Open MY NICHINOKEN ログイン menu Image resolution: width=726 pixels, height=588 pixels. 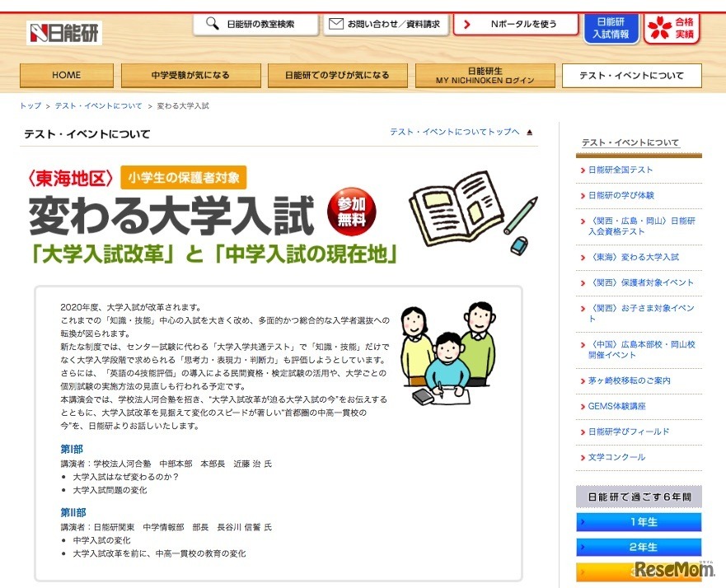tap(485, 76)
